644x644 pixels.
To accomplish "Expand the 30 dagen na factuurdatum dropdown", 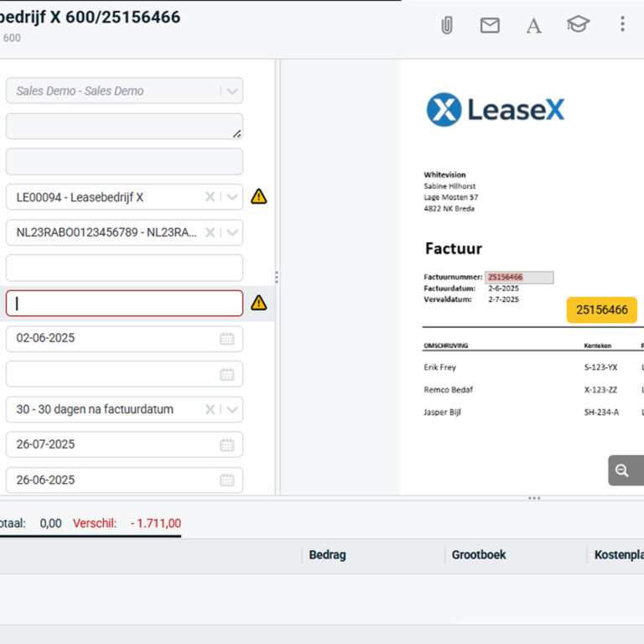I will point(232,409).
